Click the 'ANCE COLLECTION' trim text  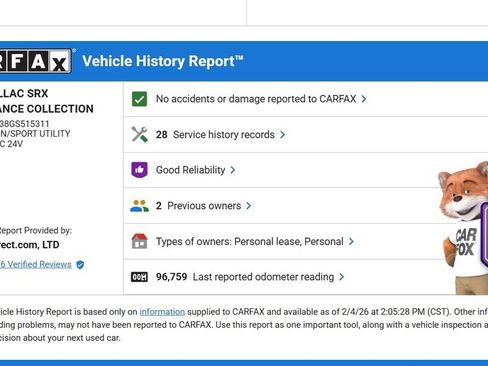(47, 109)
